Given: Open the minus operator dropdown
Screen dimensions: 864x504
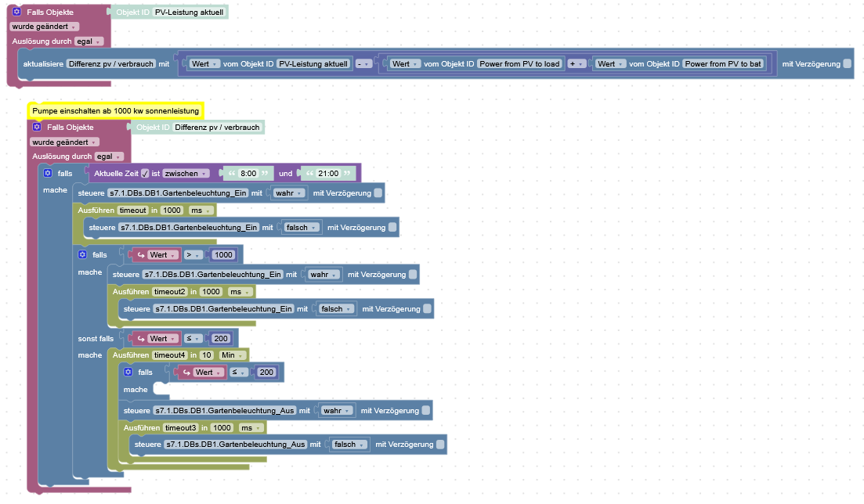Looking at the screenshot, I should point(363,64).
